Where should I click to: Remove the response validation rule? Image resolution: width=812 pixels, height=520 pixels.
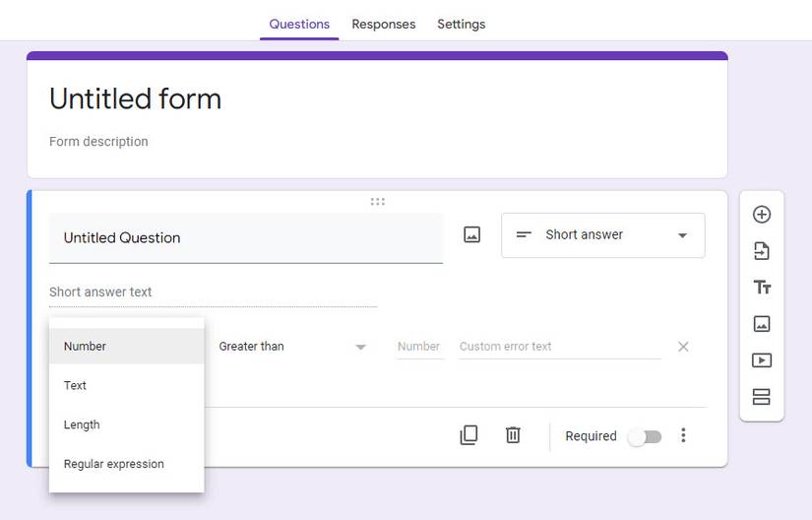(x=683, y=347)
